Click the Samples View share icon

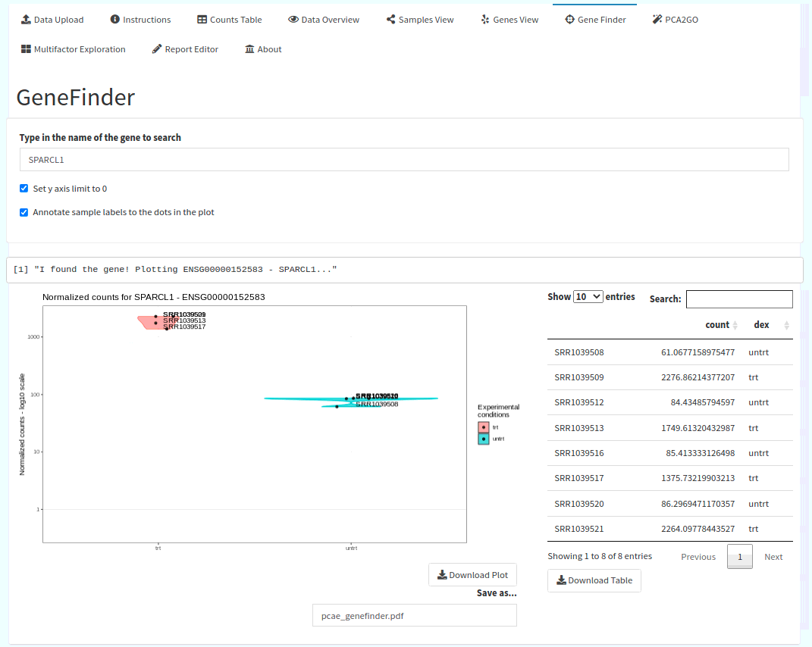[391, 19]
